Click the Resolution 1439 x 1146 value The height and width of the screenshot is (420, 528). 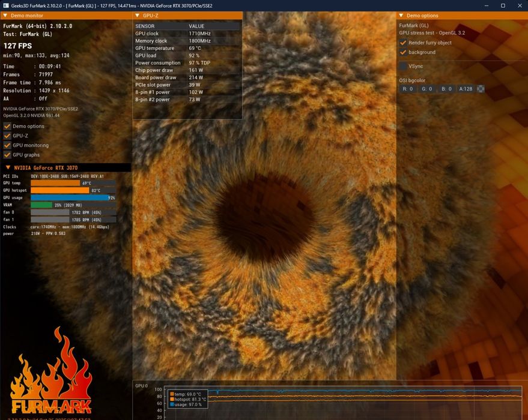click(x=54, y=91)
